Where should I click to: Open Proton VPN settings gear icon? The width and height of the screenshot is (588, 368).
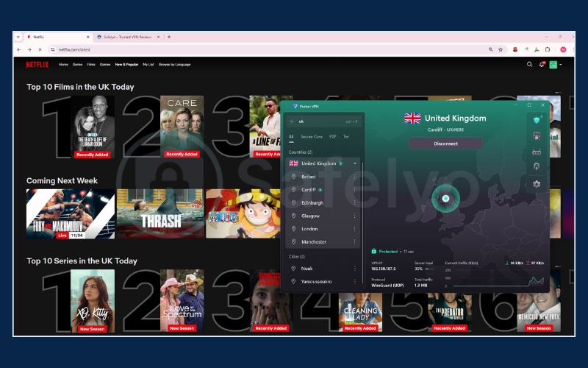[x=537, y=184]
